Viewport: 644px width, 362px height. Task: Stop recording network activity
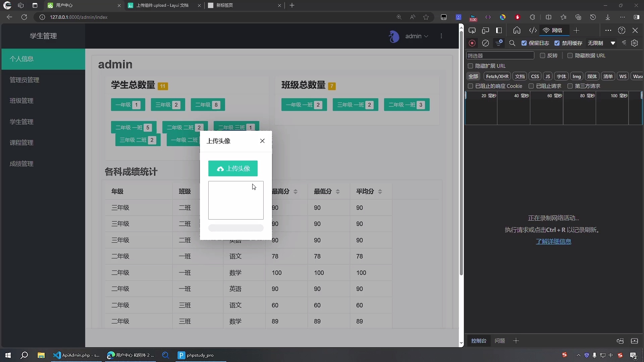(472, 43)
